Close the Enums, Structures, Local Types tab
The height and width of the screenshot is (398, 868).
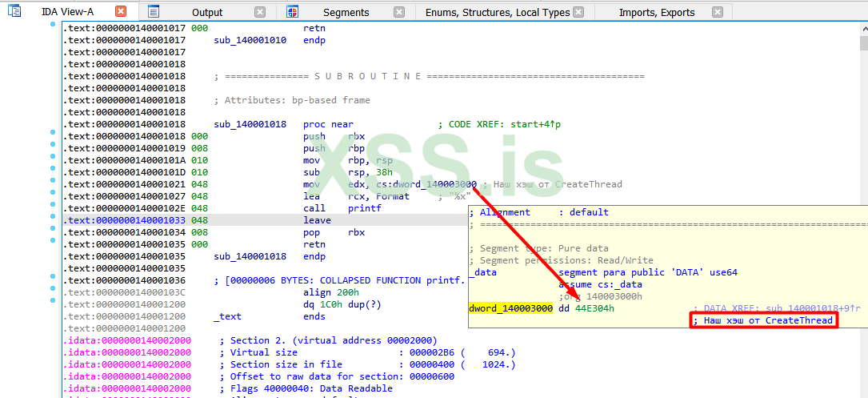click(x=578, y=12)
